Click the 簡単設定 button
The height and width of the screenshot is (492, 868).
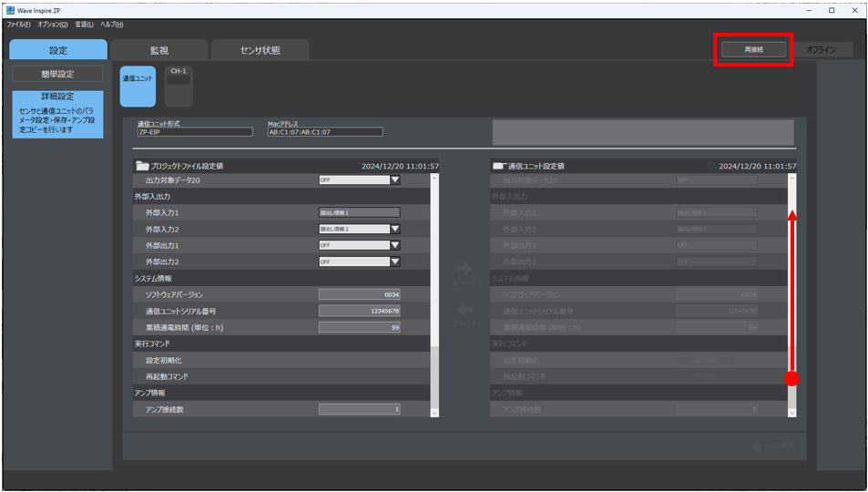pyautogui.click(x=57, y=74)
